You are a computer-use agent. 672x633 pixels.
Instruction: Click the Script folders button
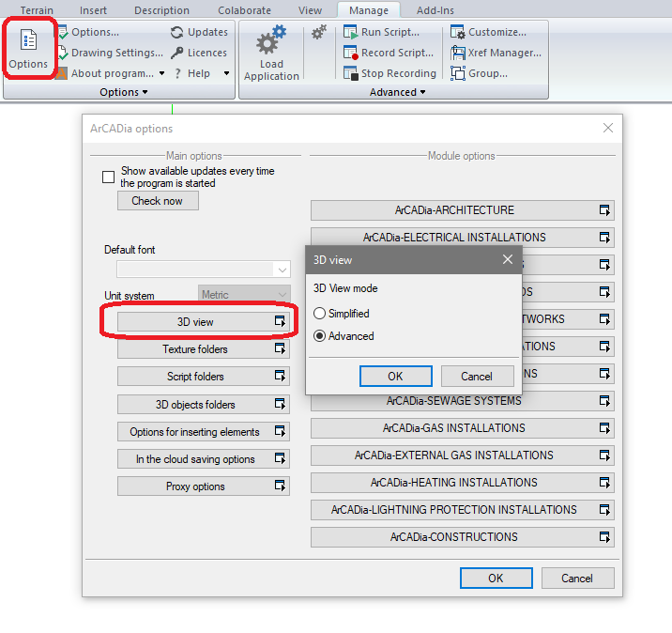point(203,376)
